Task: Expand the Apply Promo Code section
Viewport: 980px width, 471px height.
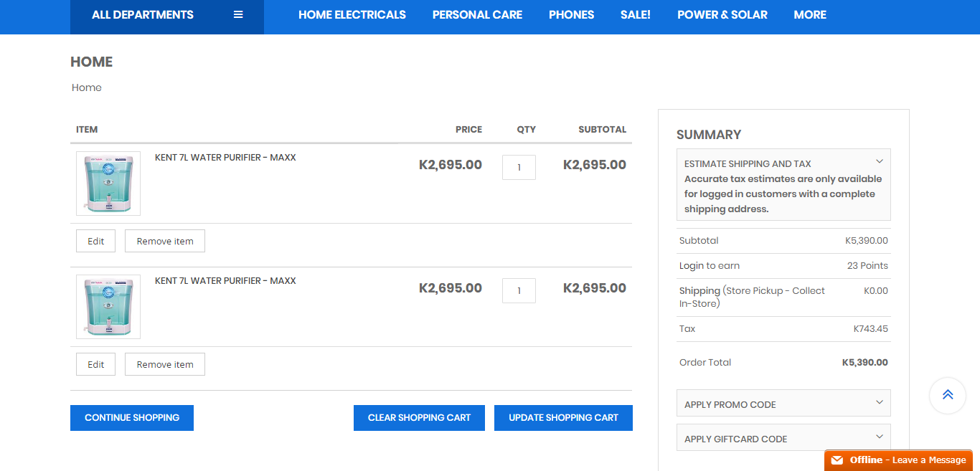Action: (783, 403)
